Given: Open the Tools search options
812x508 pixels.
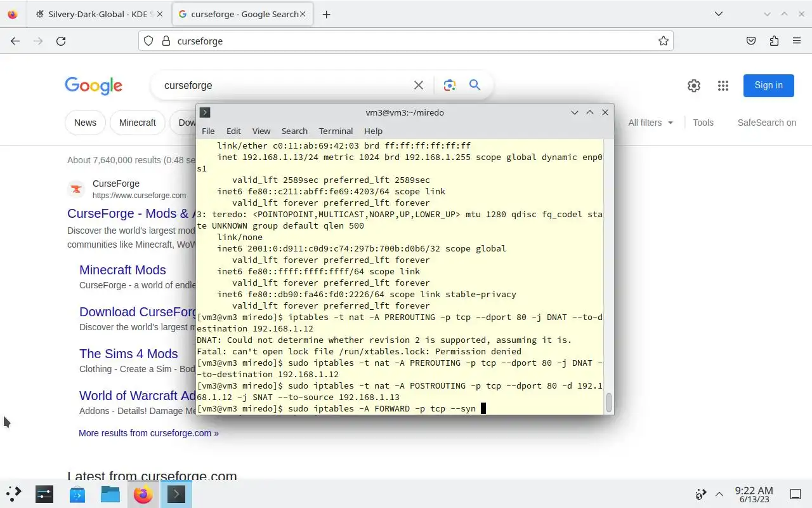Looking at the screenshot, I should coord(703,123).
